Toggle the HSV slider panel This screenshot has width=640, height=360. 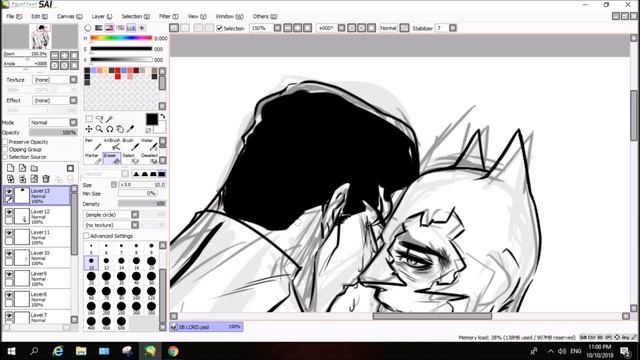click(x=109, y=28)
